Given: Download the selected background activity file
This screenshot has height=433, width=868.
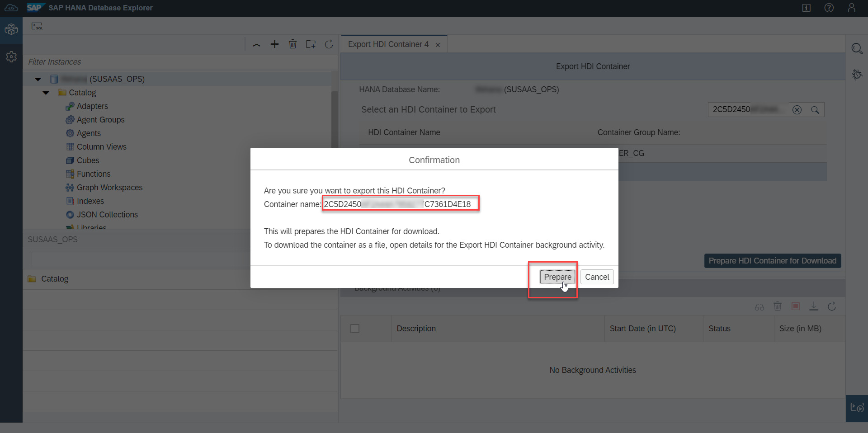Looking at the screenshot, I should pos(814,306).
